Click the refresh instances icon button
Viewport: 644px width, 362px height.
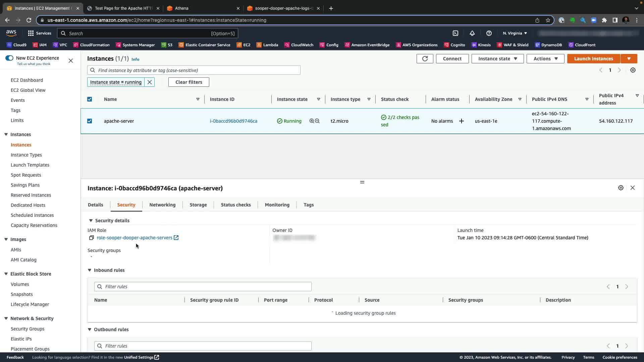click(425, 59)
